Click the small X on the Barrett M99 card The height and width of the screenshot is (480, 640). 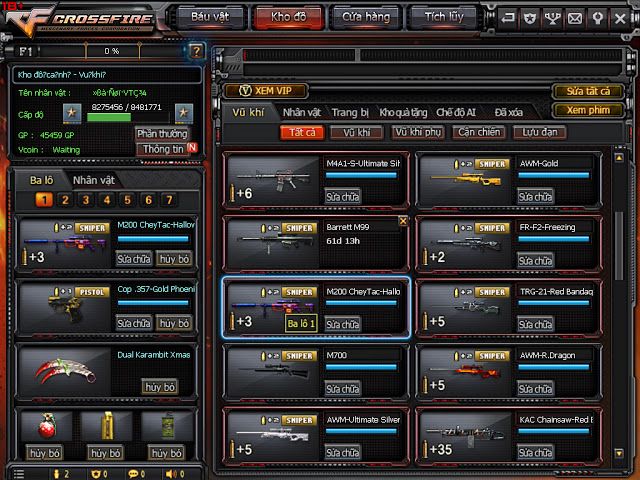(403, 221)
